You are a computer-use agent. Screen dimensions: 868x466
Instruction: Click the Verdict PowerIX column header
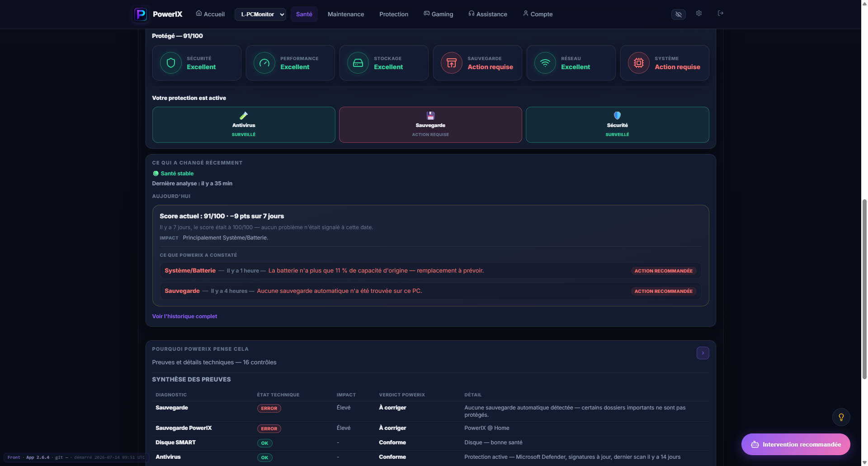click(402, 395)
